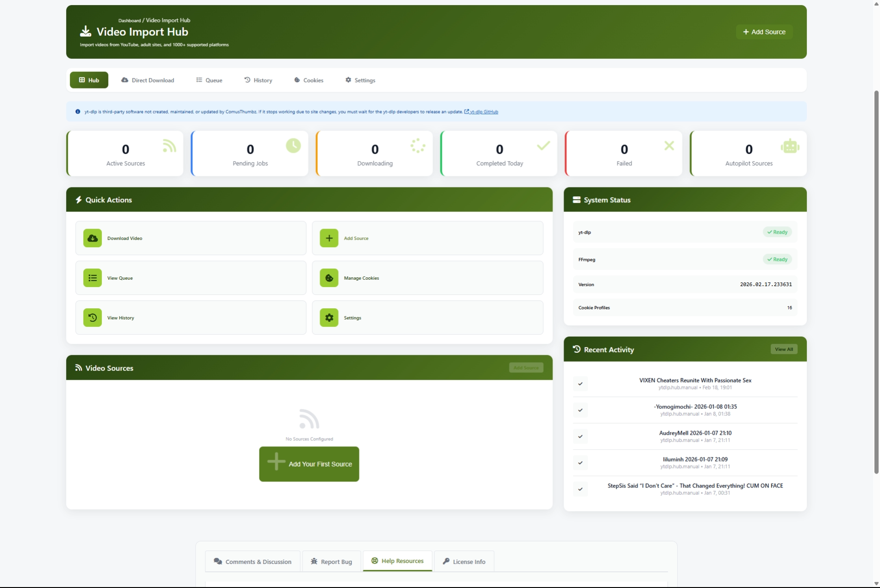Open the History tab
Viewport: 880px width, 588px height.
[x=258, y=80]
